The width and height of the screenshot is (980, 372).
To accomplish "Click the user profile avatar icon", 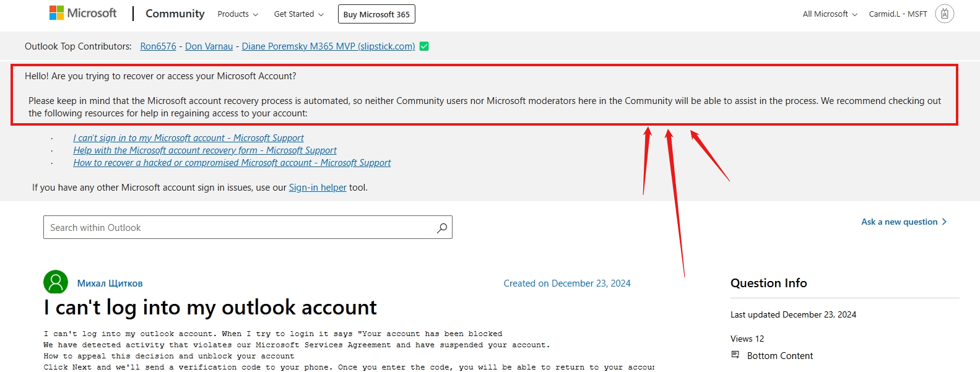I will coord(944,14).
